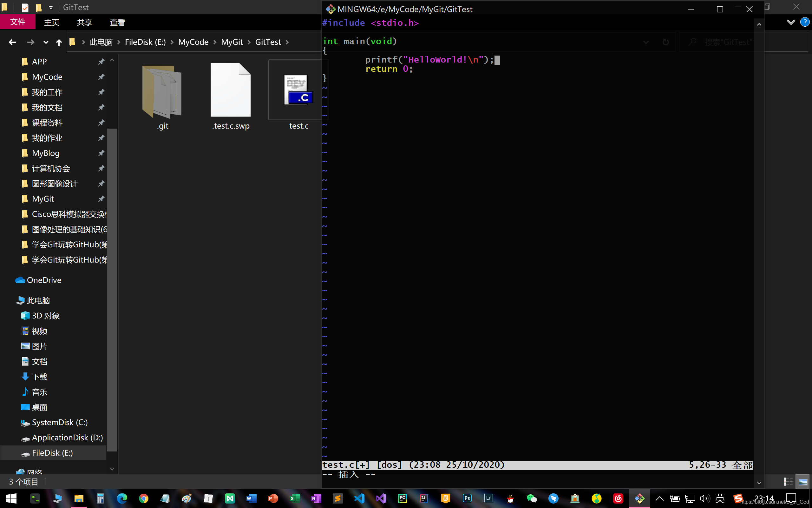Select 下载 folder in navigation pane

coord(39,377)
